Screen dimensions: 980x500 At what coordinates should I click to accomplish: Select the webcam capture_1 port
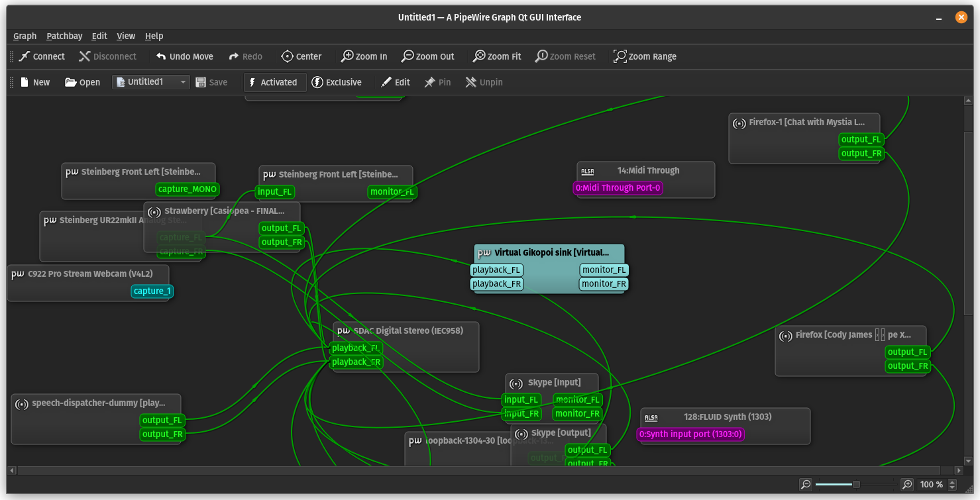point(152,291)
